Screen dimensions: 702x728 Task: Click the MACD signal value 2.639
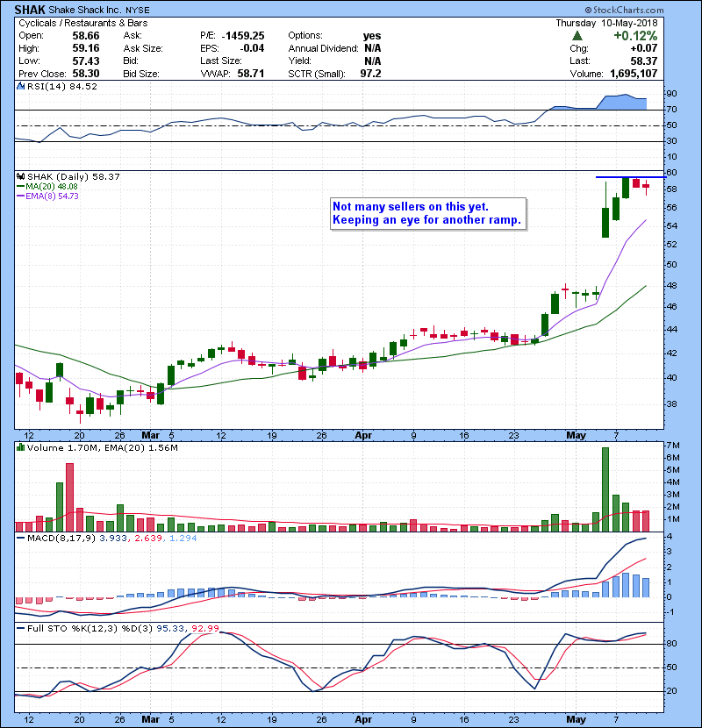148,539
